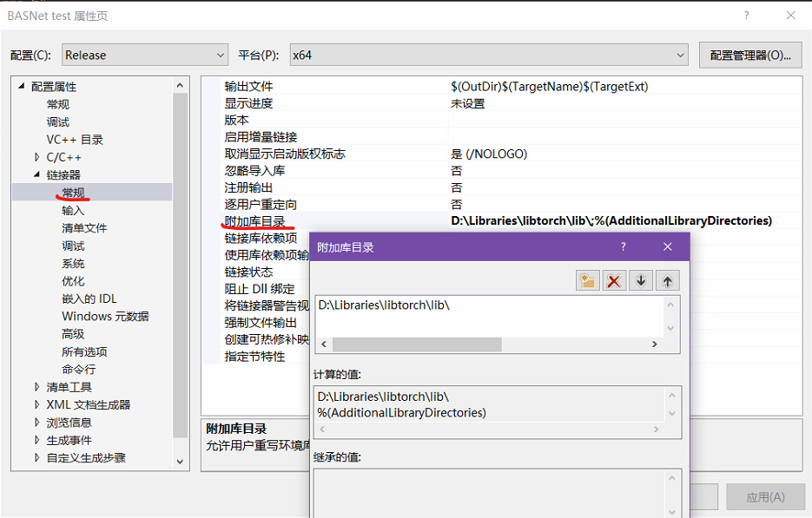Click the 未设置 value of 显示进度
Viewport: 812px width, 518px height.
click(467, 103)
